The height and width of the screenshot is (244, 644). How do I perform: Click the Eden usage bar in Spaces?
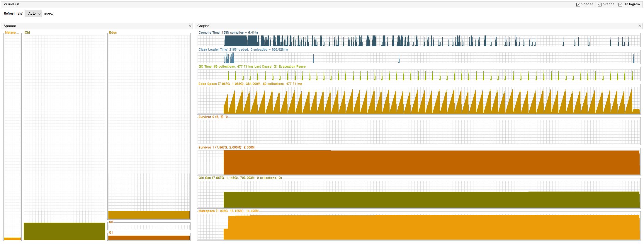tap(149, 215)
